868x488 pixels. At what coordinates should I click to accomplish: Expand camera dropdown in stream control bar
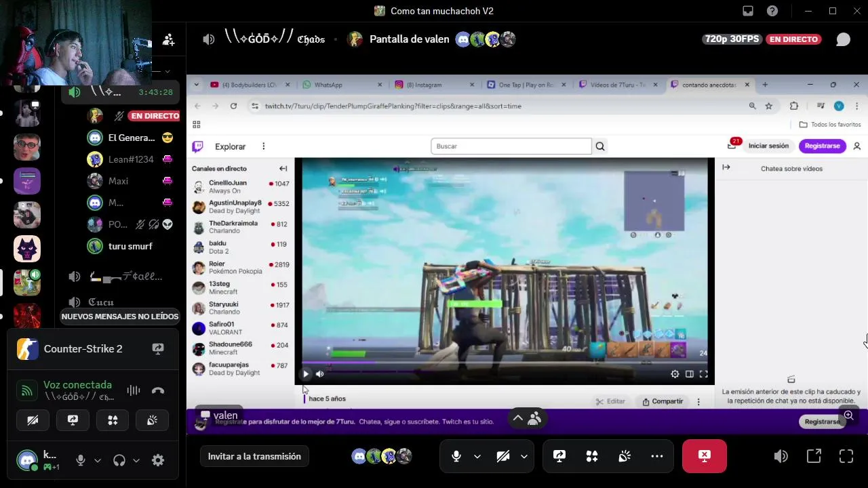click(x=524, y=456)
